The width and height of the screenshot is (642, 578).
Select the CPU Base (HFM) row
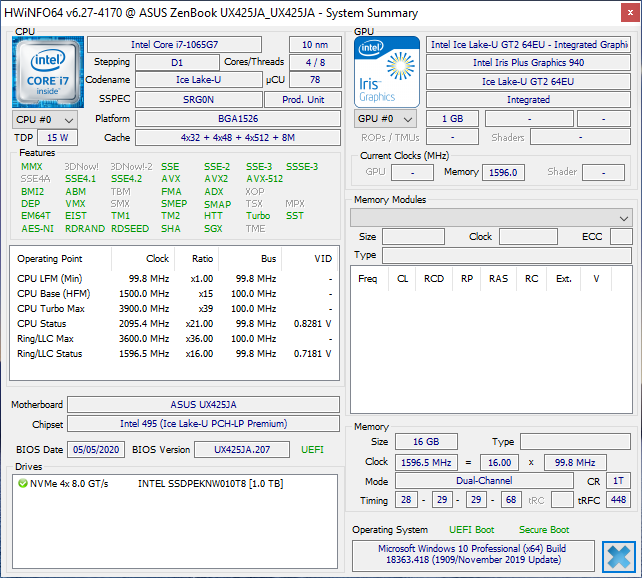click(x=174, y=294)
